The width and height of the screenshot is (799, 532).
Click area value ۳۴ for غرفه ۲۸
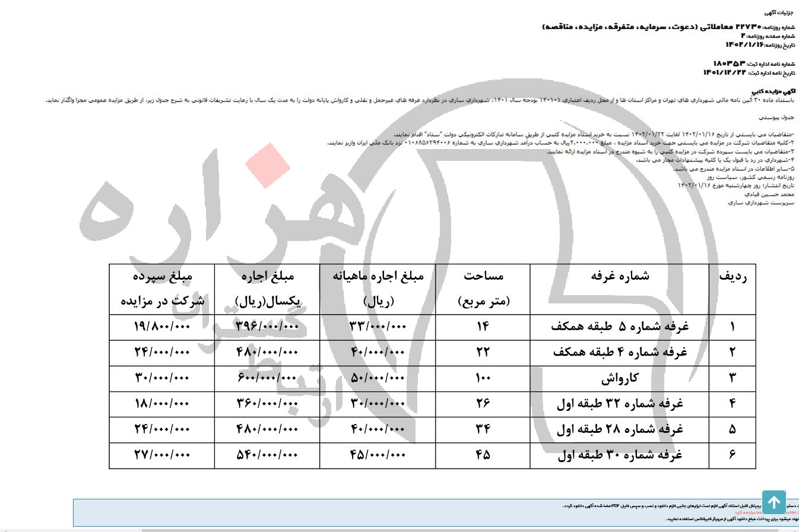483,429
